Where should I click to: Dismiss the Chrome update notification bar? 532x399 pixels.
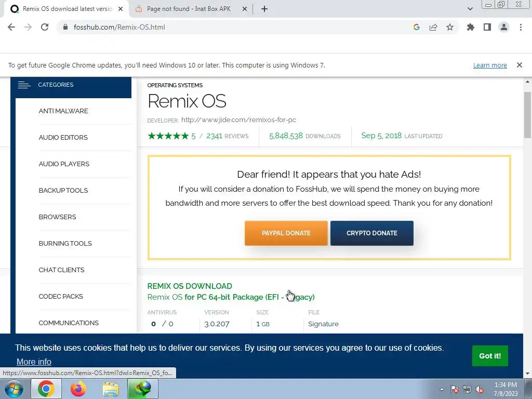click(x=519, y=65)
